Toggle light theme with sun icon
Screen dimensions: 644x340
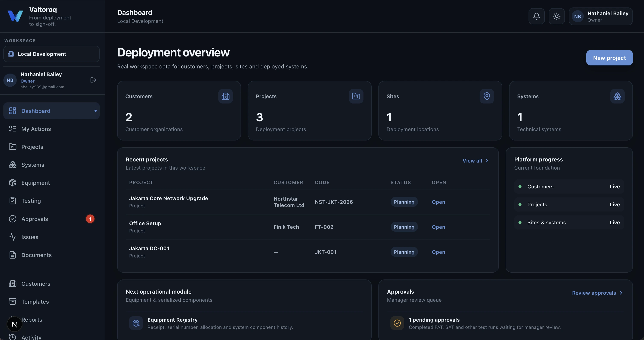pos(557,16)
